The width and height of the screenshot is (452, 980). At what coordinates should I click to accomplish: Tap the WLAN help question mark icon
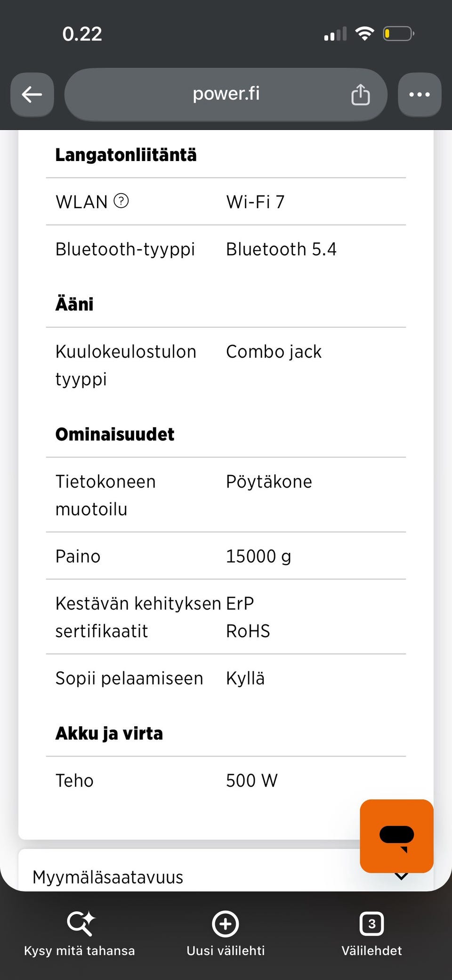[x=121, y=201]
